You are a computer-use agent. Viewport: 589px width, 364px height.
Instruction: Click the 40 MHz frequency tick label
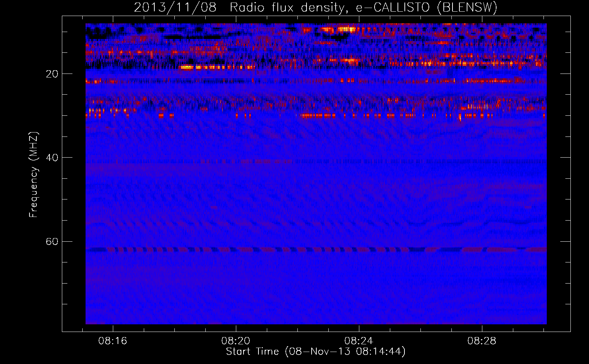[52, 158]
